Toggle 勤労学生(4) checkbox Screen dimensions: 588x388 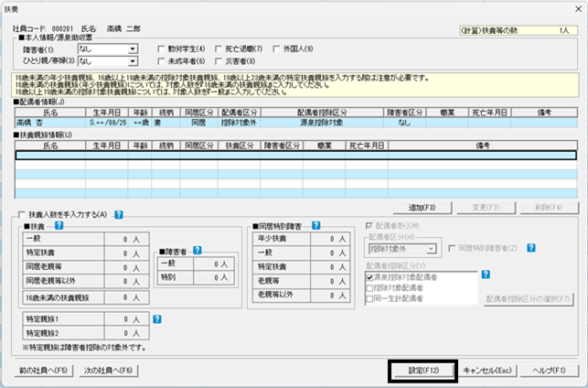(x=161, y=48)
